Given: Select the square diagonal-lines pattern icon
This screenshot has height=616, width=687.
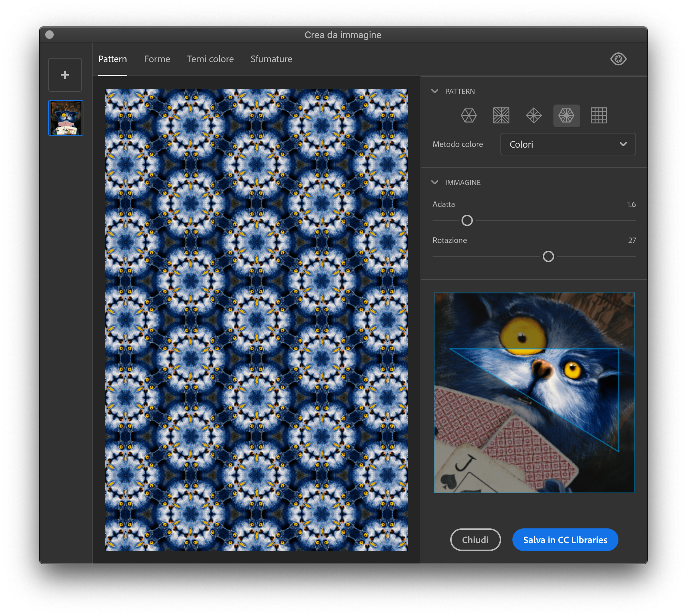Looking at the screenshot, I should (501, 115).
